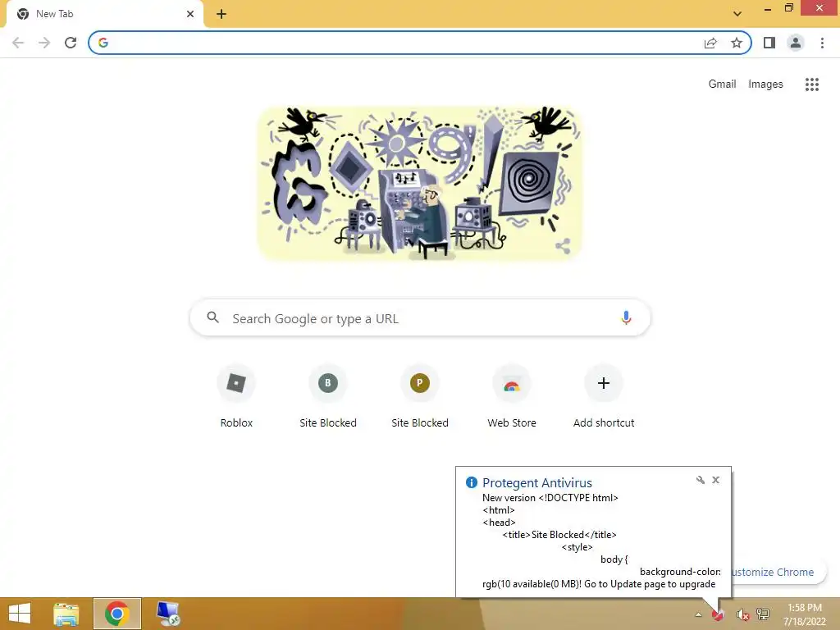The width and height of the screenshot is (840, 630).
Task: Bookmark this tab with the star icon
Action: [x=737, y=43]
